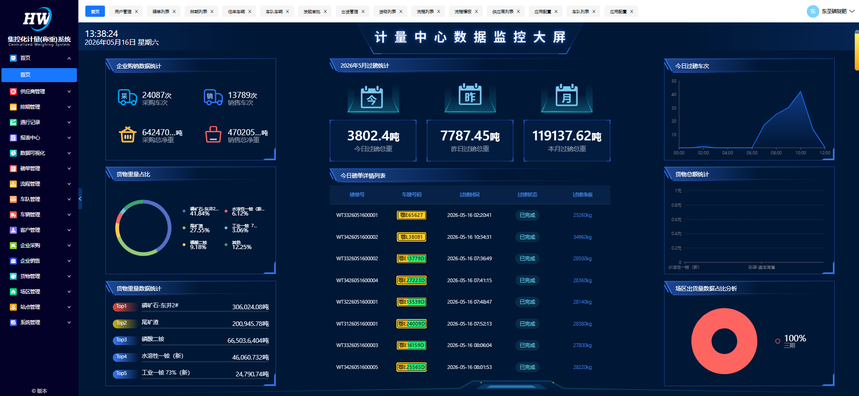Expand the 磅单管理 chevron

(x=69, y=168)
